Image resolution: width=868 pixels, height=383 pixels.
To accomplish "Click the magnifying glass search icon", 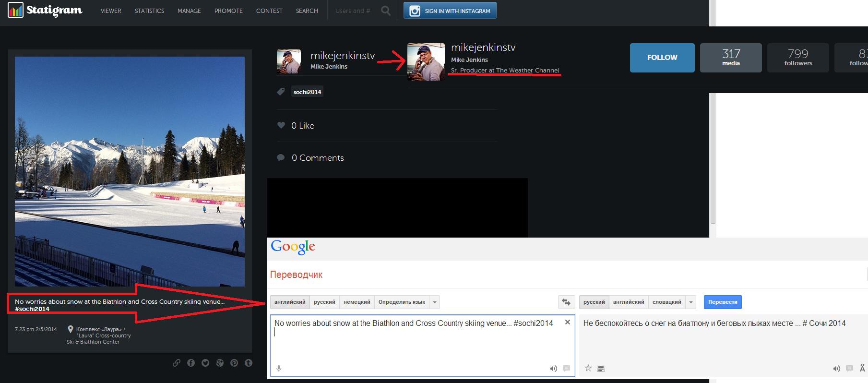I will point(386,11).
